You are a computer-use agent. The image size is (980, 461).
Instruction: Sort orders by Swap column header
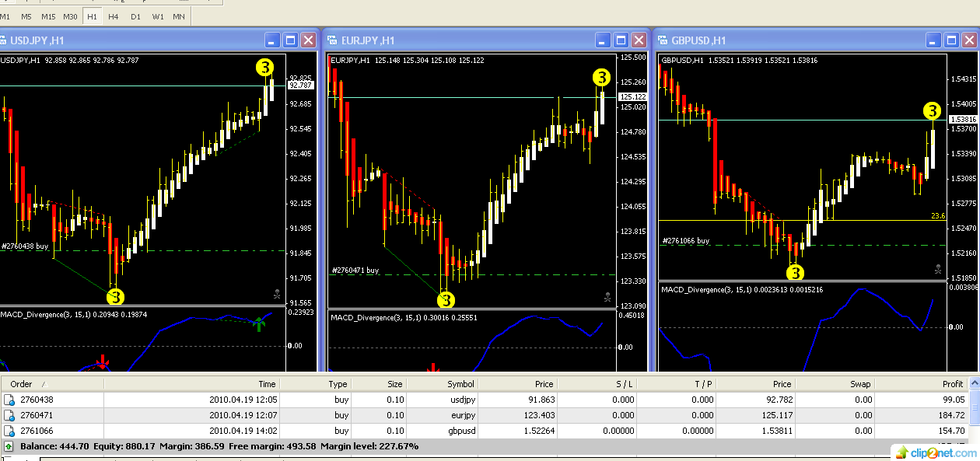835,384
